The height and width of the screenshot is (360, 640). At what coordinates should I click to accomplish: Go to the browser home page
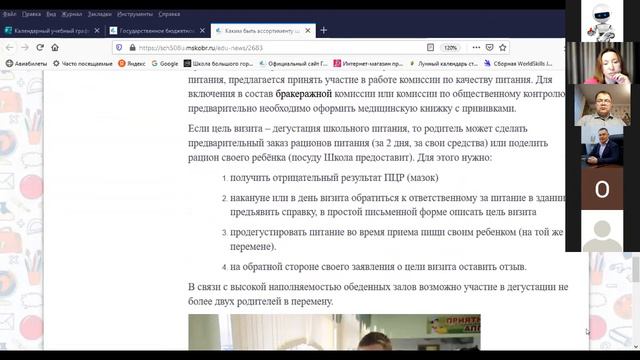point(55,48)
